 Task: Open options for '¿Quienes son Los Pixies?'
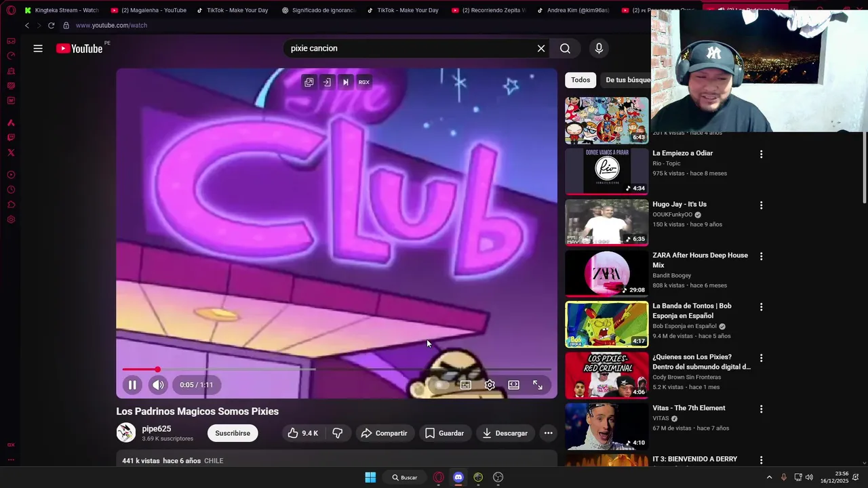[761, 358]
